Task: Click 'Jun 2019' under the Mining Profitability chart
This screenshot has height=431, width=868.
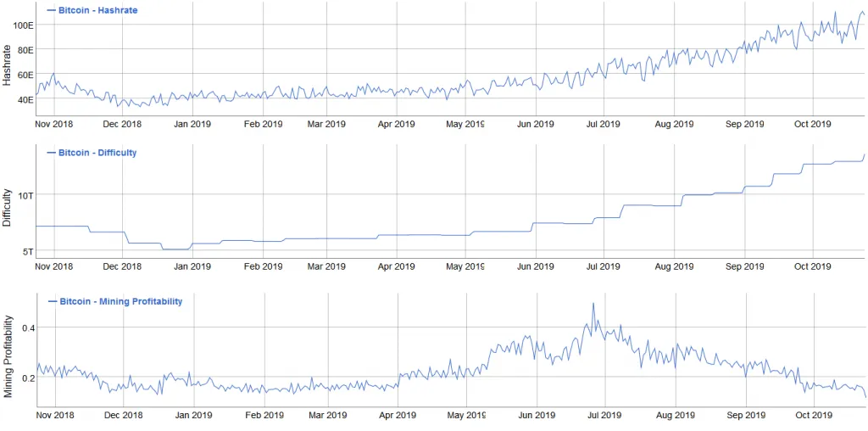Action: [x=537, y=415]
